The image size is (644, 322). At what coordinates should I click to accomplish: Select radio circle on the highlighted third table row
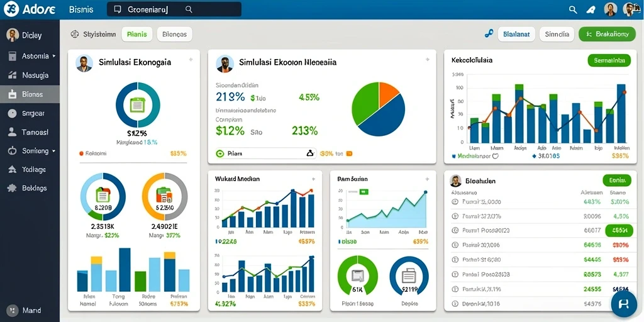(455, 231)
